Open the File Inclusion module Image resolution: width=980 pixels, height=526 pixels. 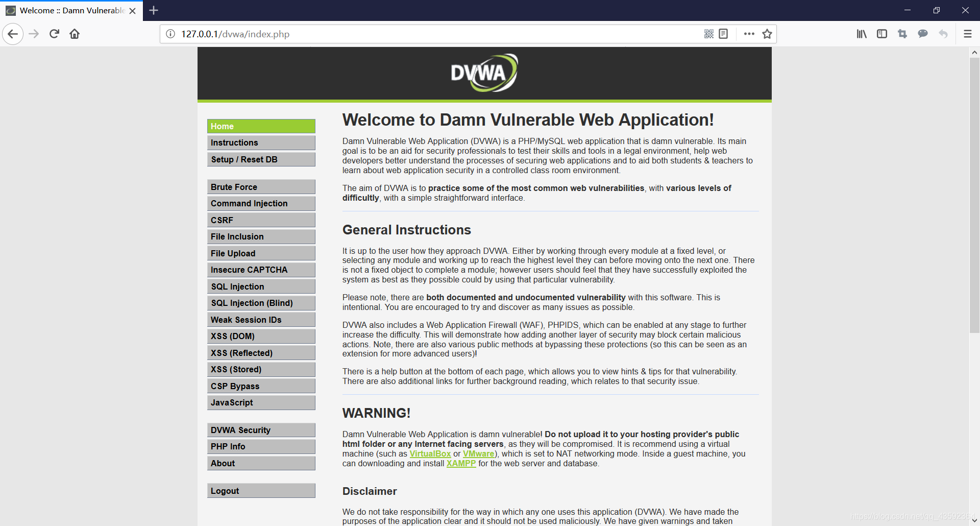click(261, 236)
